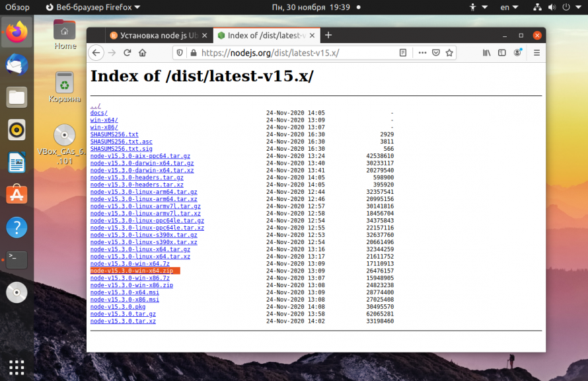Reload the current page
The width and height of the screenshot is (588, 381).
coord(127,53)
